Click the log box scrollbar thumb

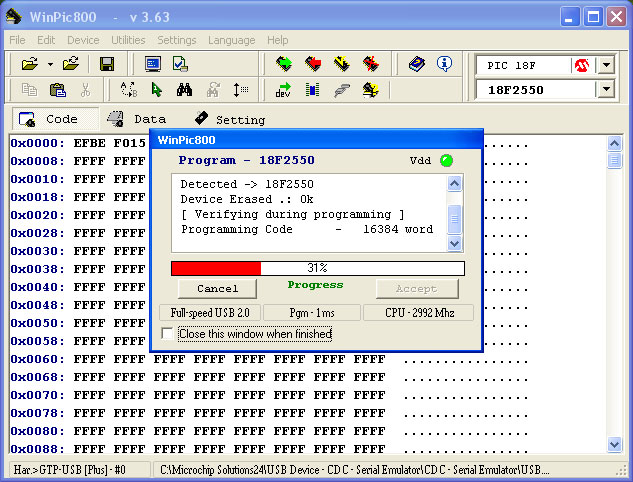click(x=455, y=219)
